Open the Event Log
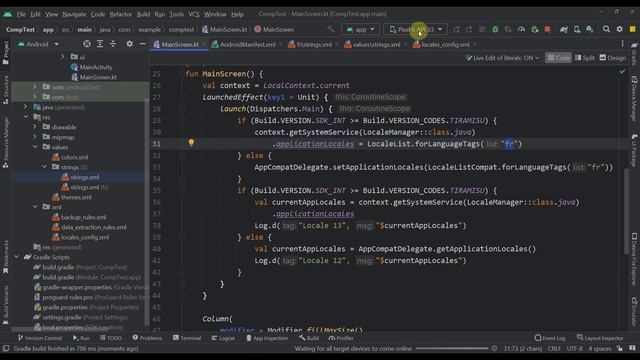Screen dimensions: 640x360 coord(550,338)
